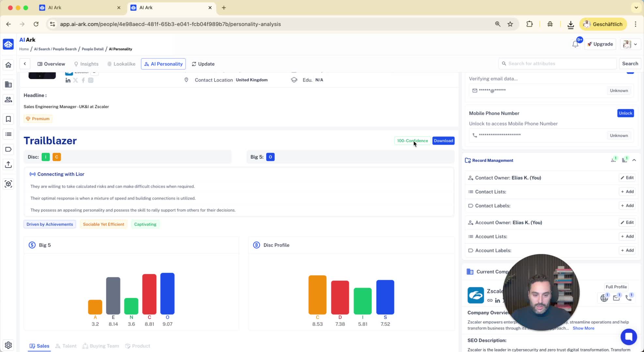The image size is (644, 352).
Task: Download the personality report
Action: [443, 141]
